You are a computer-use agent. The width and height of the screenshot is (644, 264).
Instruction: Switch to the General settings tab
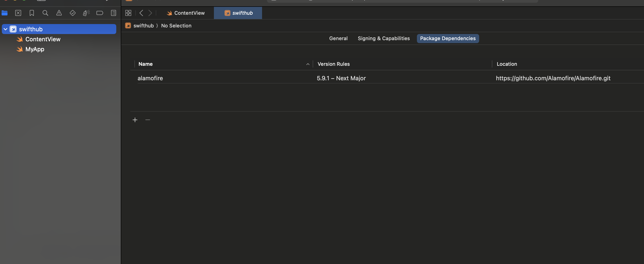pos(338,38)
